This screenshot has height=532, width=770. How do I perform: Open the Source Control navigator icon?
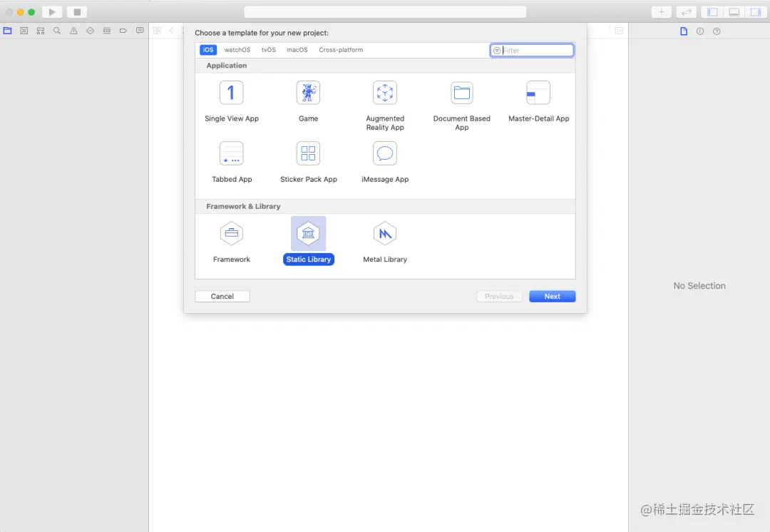point(24,31)
